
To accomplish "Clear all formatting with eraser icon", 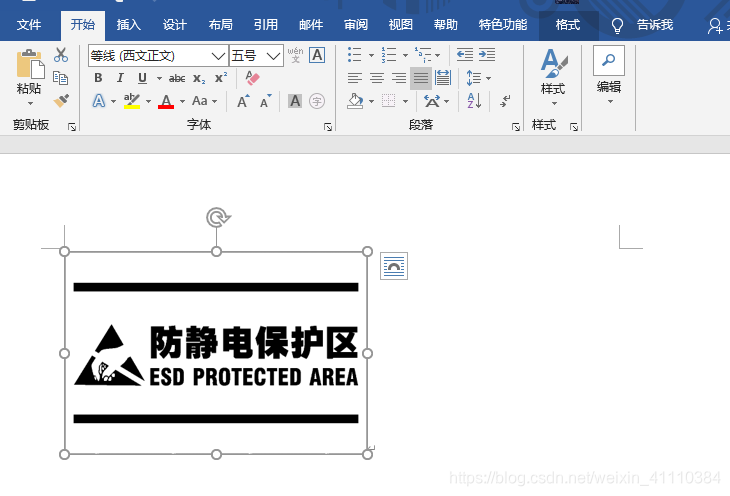I will click(x=252, y=78).
